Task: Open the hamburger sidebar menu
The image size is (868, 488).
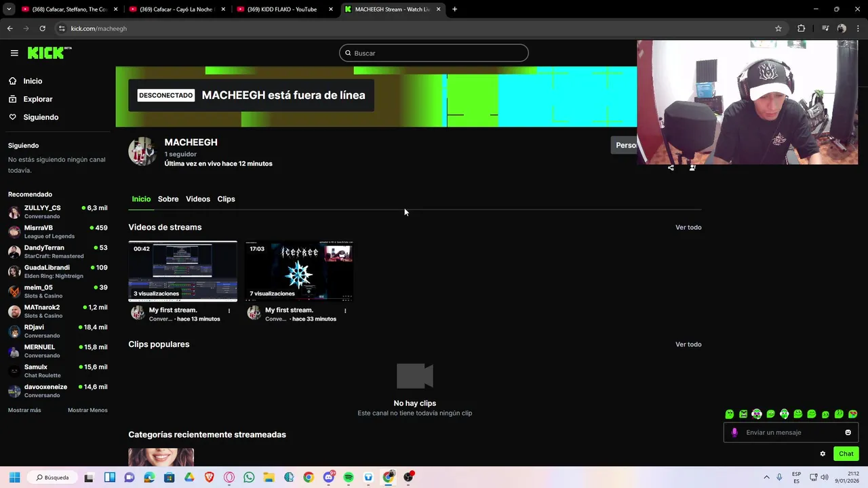Action: pyautogui.click(x=14, y=53)
